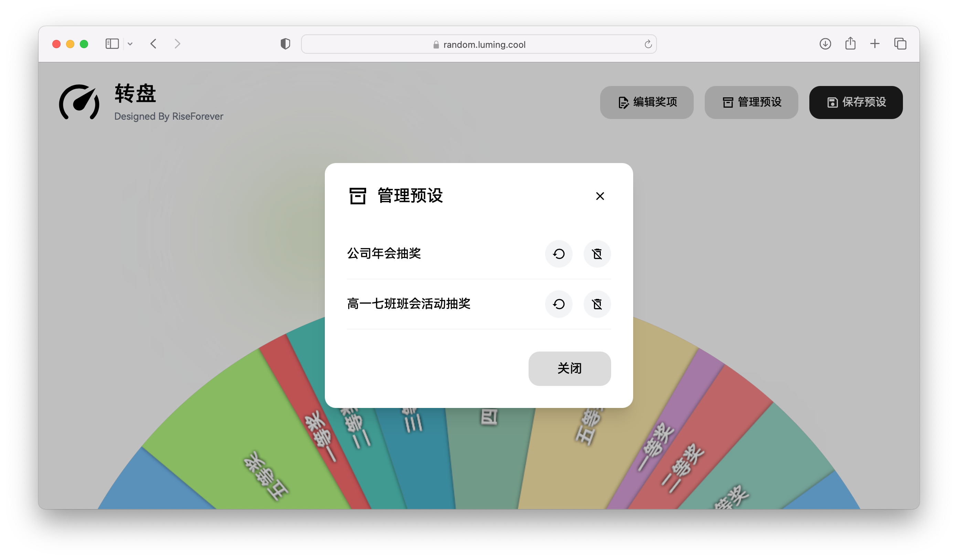Click the 管理预设 dialog title
The width and height of the screenshot is (958, 560).
pos(410,196)
